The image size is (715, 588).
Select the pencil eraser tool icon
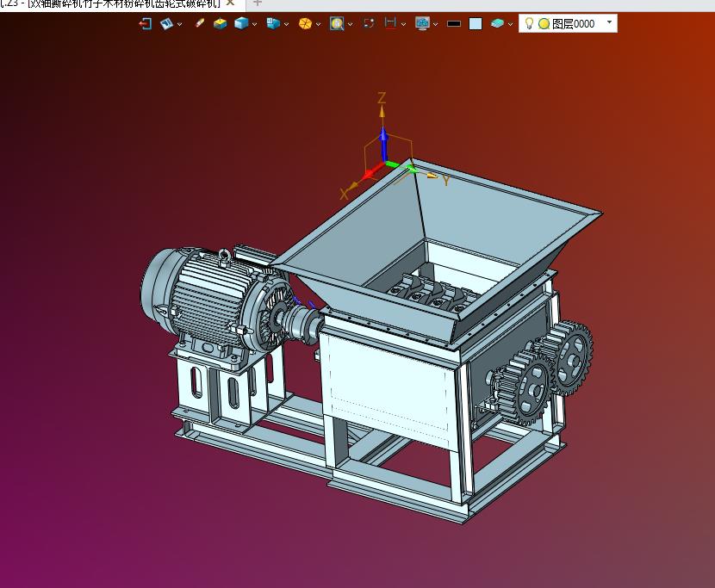199,23
